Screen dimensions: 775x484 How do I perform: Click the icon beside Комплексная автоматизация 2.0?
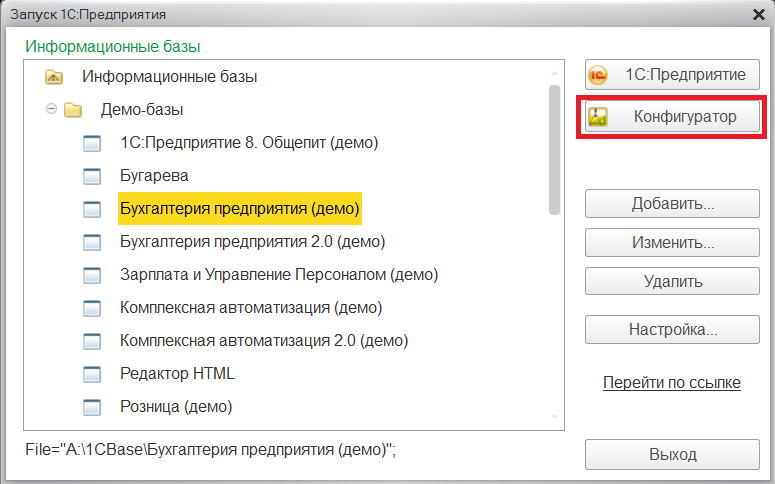coord(92,341)
